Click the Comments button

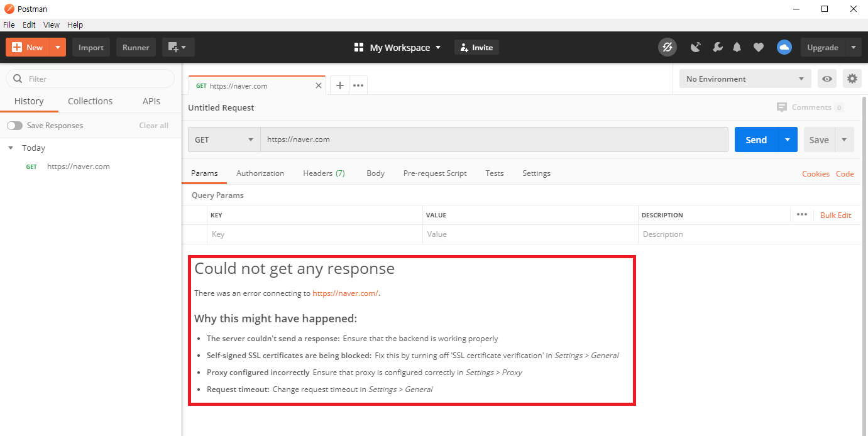(810, 107)
